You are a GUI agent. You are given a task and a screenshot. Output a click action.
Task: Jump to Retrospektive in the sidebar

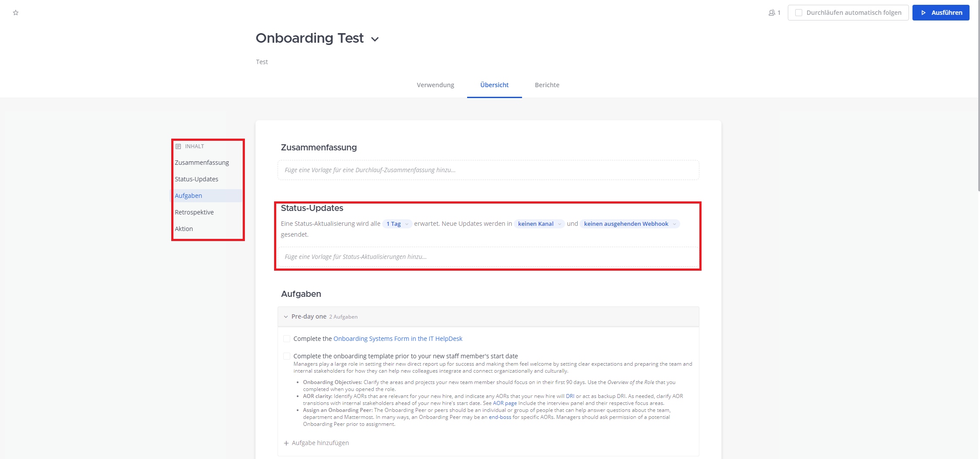click(194, 212)
